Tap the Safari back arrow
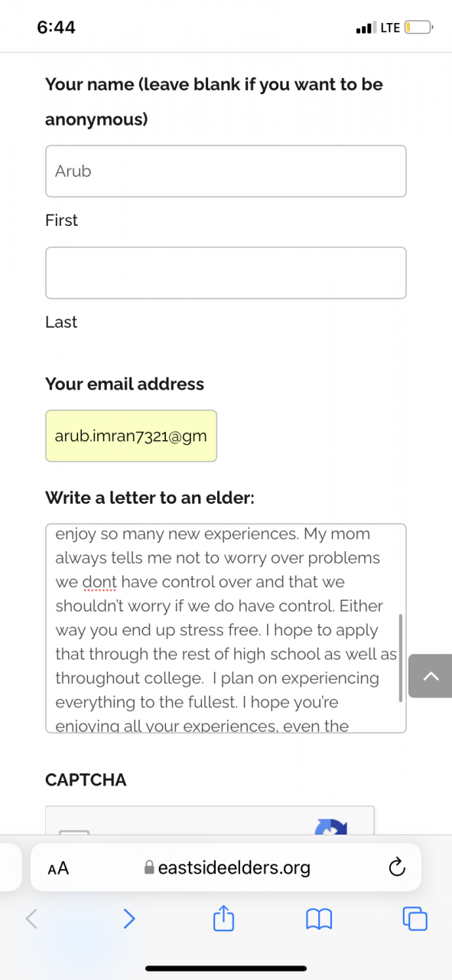 [31, 918]
